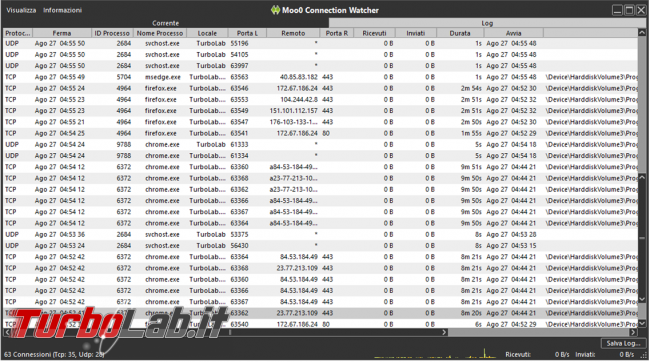Sort by the Avvia column header
The width and height of the screenshot is (650, 362).
coord(514,33)
